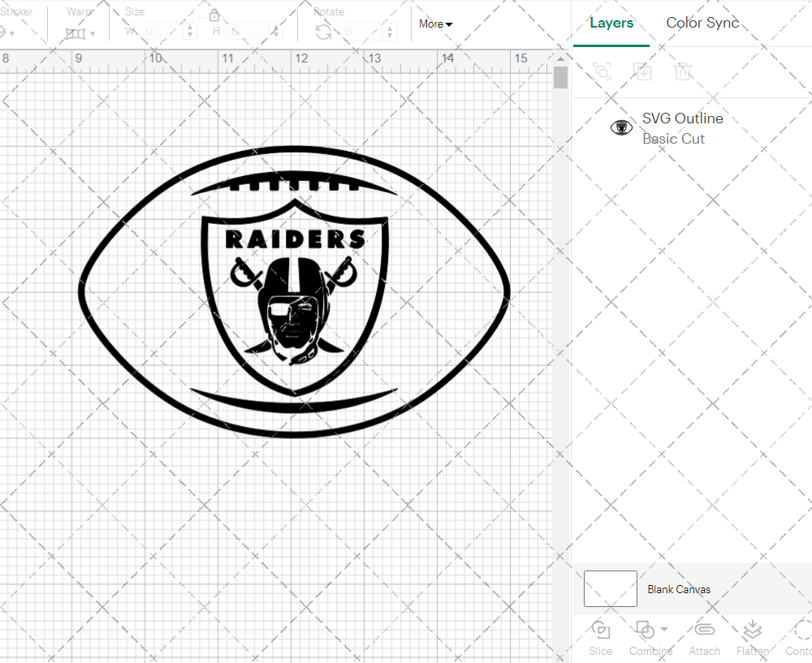
Task: Click the Rotate angle input field
Action: 362,32
